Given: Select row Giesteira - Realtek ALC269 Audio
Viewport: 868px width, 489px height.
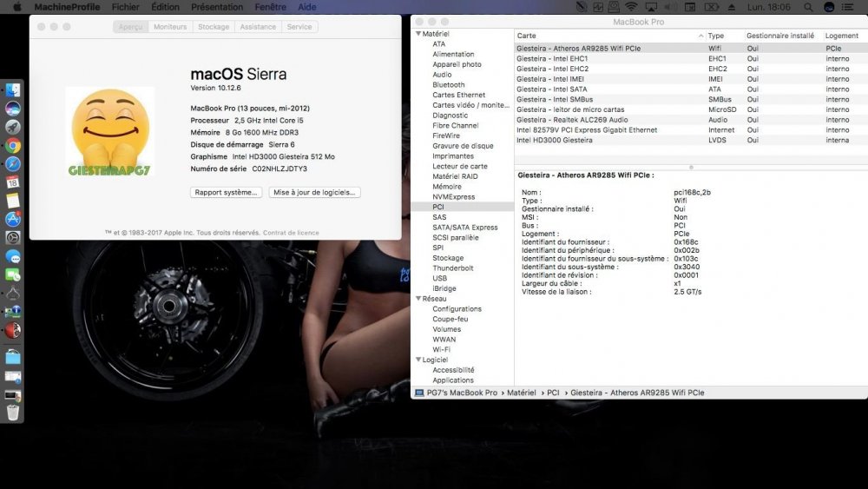Looking at the screenshot, I should [x=691, y=120].
